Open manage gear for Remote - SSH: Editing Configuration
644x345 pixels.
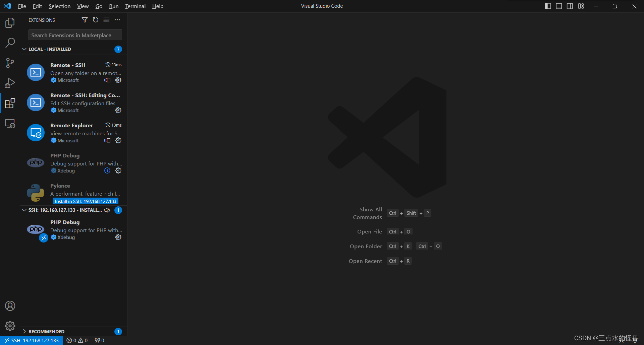[118, 110]
